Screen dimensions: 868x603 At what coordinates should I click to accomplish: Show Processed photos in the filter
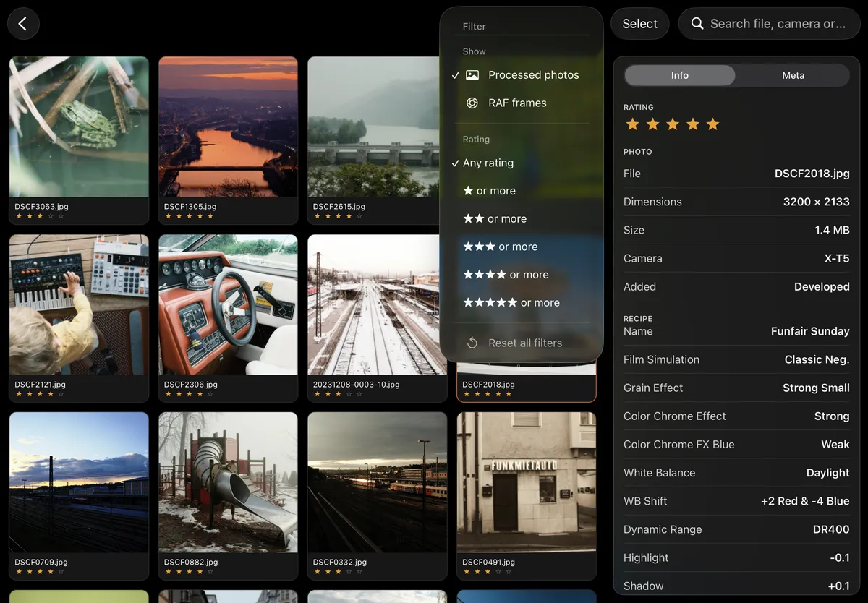coord(522,75)
